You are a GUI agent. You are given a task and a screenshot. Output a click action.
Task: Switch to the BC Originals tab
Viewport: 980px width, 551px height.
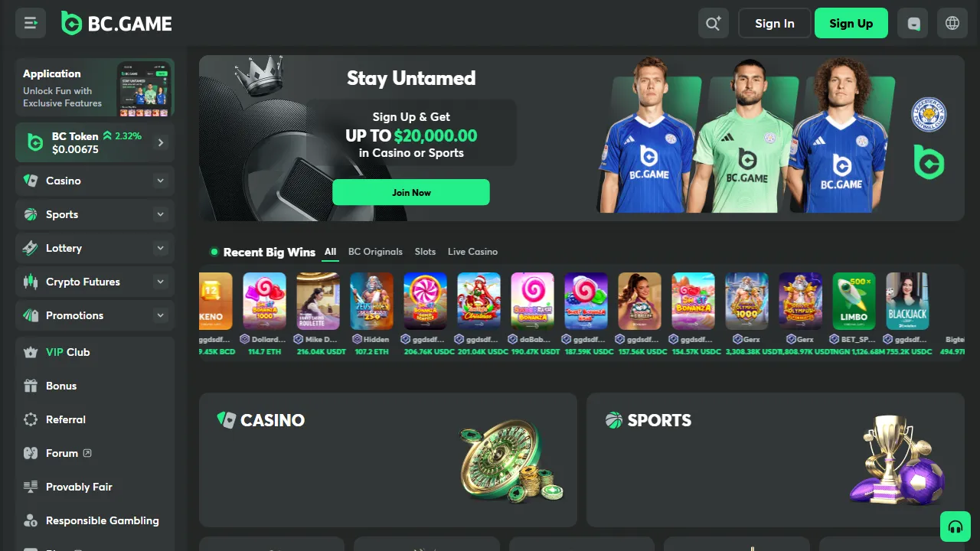click(x=375, y=252)
